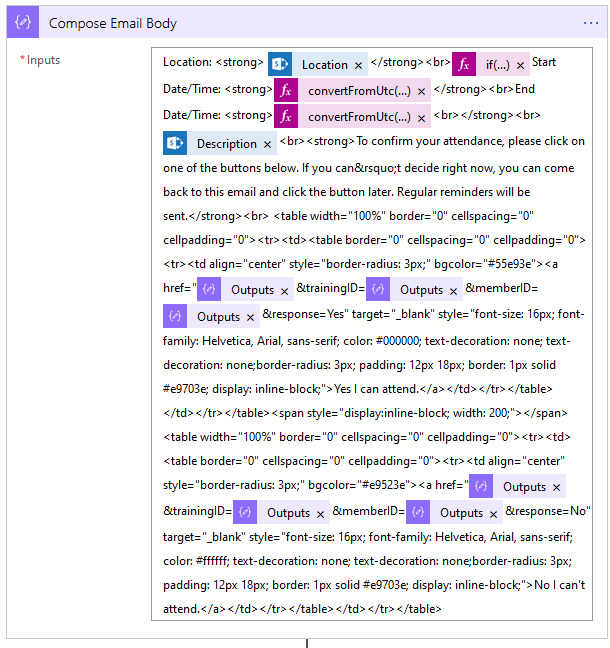The height and width of the screenshot is (648, 610).
Task: Click the Compose action icon in header
Action: 25,22
